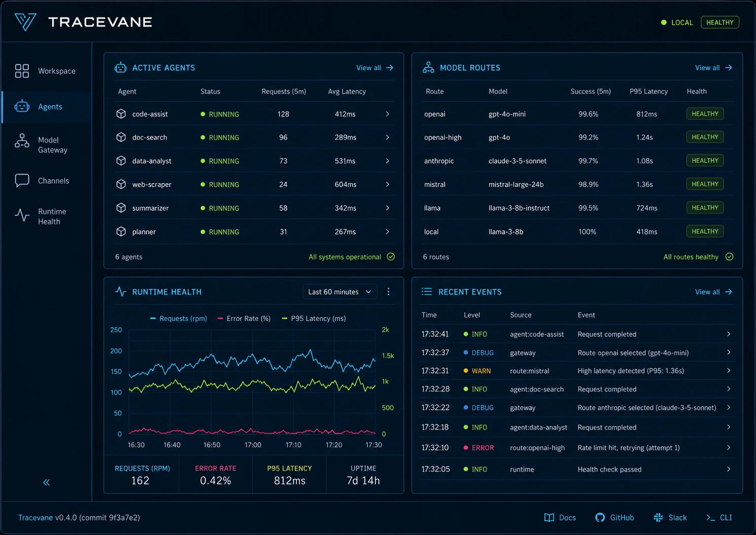Go to Workspace in the sidebar

(x=46, y=71)
